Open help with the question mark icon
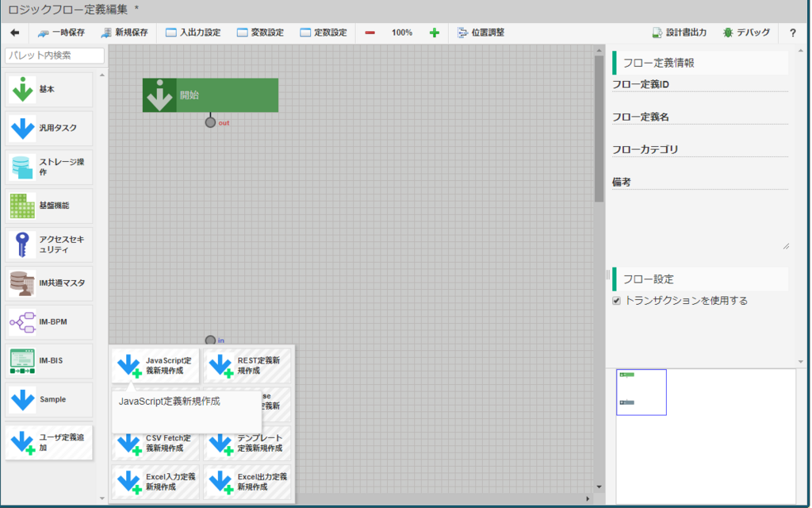812x508 pixels. [x=792, y=33]
